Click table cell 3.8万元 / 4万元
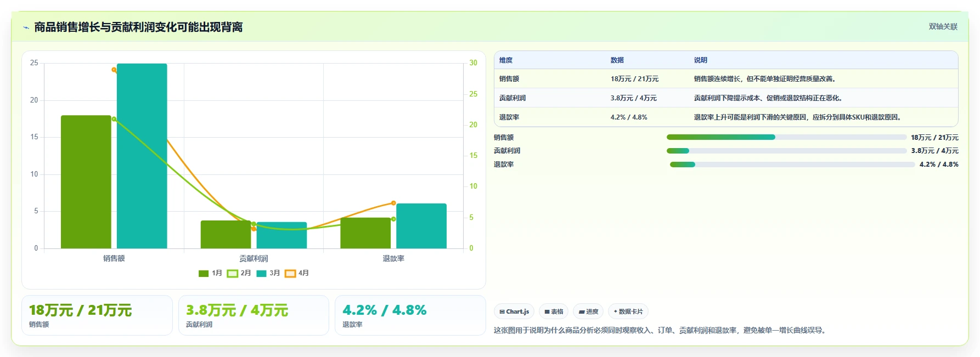Image resolution: width=980 pixels, height=357 pixels. pyautogui.click(x=633, y=98)
